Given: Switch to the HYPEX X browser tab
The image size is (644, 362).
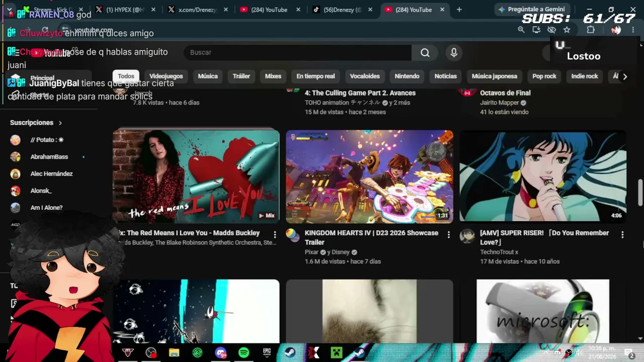Looking at the screenshot, I should 126,10.
